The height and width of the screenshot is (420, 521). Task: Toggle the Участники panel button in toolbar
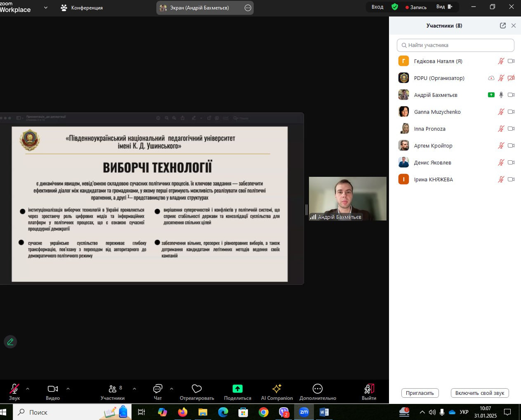pos(113,392)
